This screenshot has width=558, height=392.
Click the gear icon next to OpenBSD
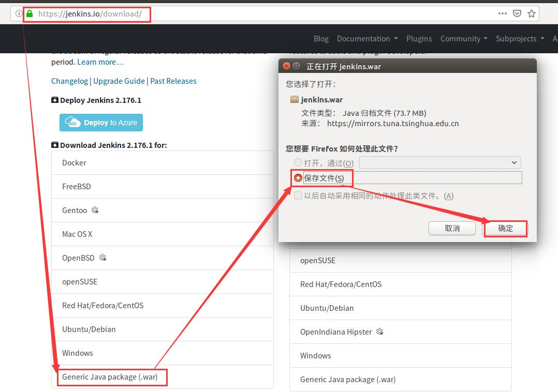click(103, 258)
